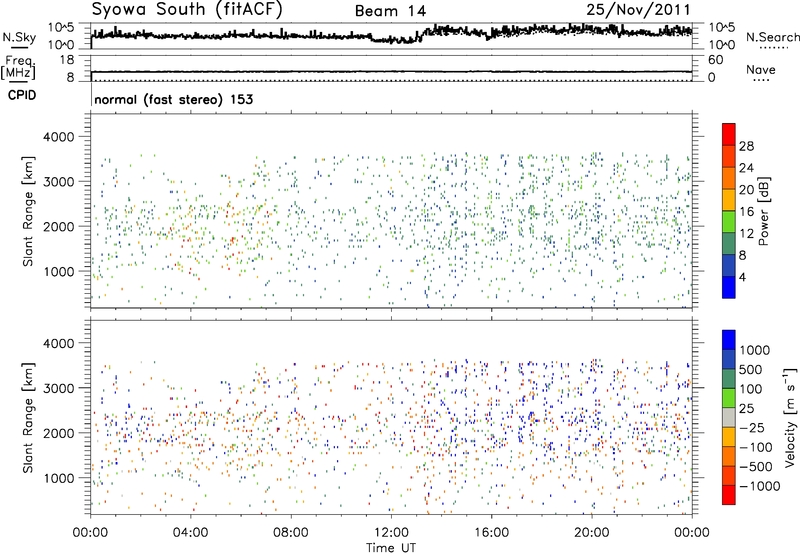This screenshot has height=554, width=800.
Task: Click the '3000' tick in the power panel
Action: pos(58,182)
